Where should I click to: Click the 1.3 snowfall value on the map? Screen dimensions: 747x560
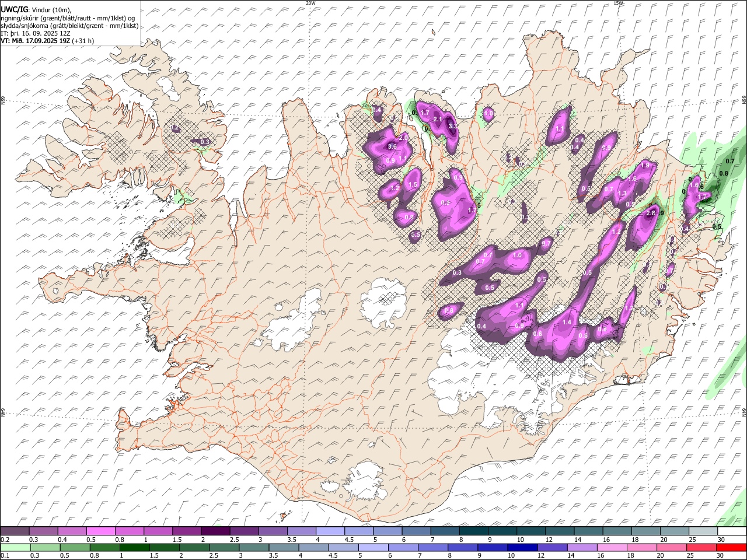(622, 194)
